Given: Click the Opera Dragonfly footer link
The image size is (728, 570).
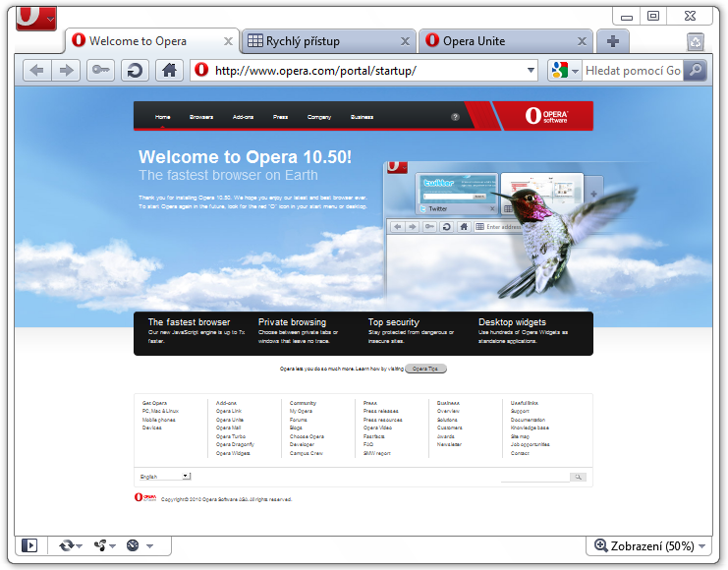Looking at the screenshot, I should [x=235, y=444].
